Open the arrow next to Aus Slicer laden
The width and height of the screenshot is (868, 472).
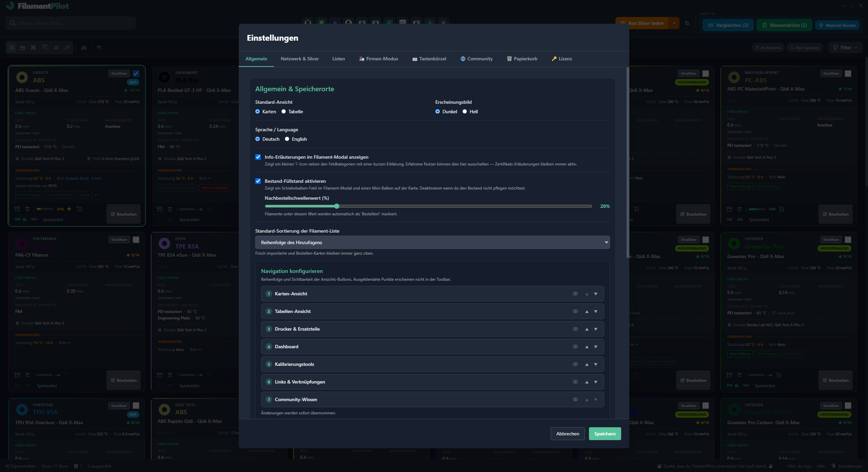click(x=674, y=23)
